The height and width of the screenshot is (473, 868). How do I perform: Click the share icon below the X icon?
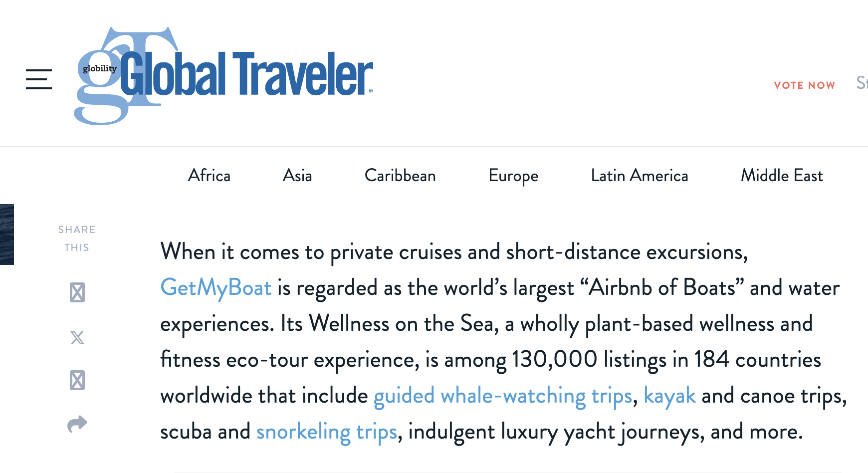[x=77, y=380]
